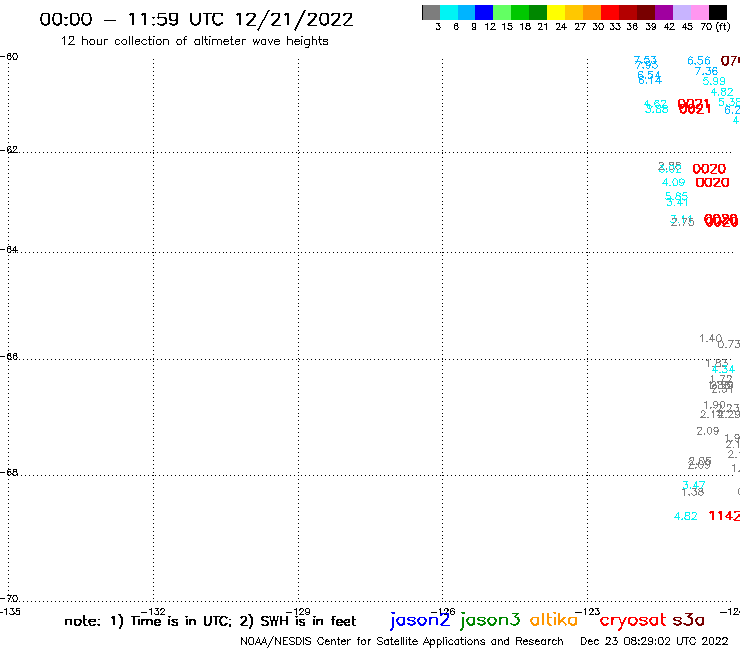Image resolution: width=740 pixels, height=650 pixels.
Task: Click the -64 latitude axis label
Action: [9, 249]
